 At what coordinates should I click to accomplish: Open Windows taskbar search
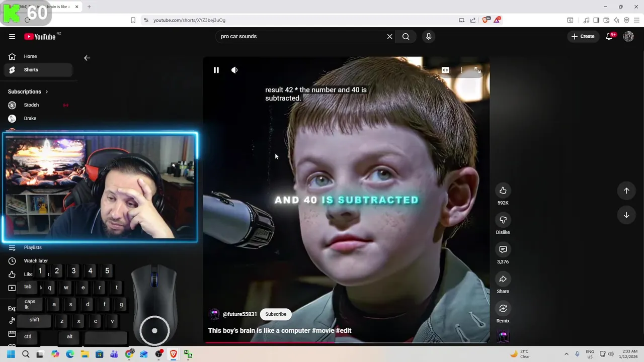click(x=26, y=354)
